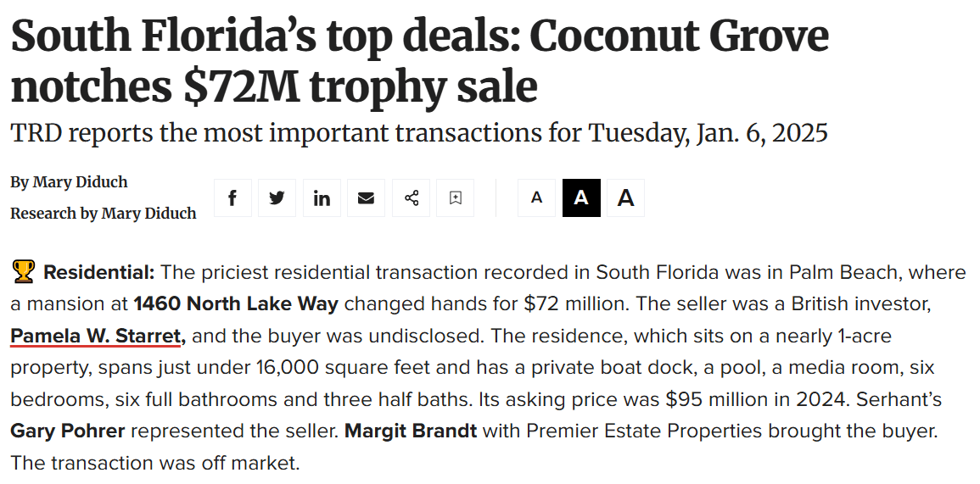Bookmark this article
The height and width of the screenshot is (484, 980).
click(x=456, y=198)
